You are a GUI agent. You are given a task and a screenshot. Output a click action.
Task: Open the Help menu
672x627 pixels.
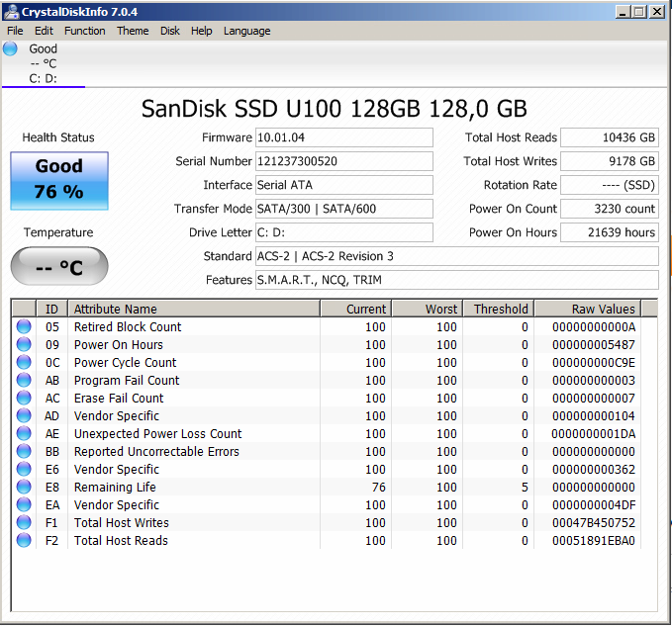(x=202, y=31)
